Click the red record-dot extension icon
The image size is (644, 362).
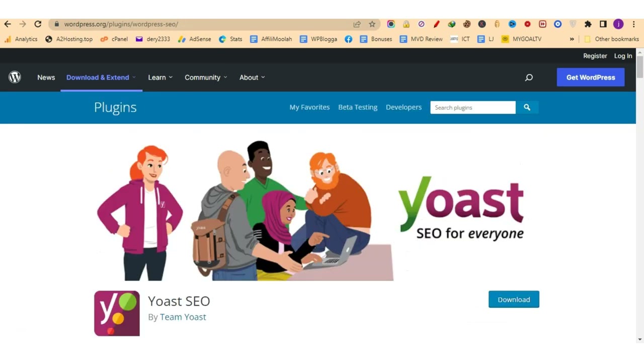click(527, 24)
